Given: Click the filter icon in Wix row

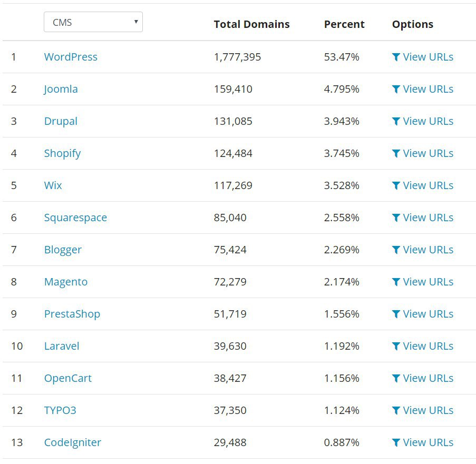Looking at the screenshot, I should click(396, 185).
